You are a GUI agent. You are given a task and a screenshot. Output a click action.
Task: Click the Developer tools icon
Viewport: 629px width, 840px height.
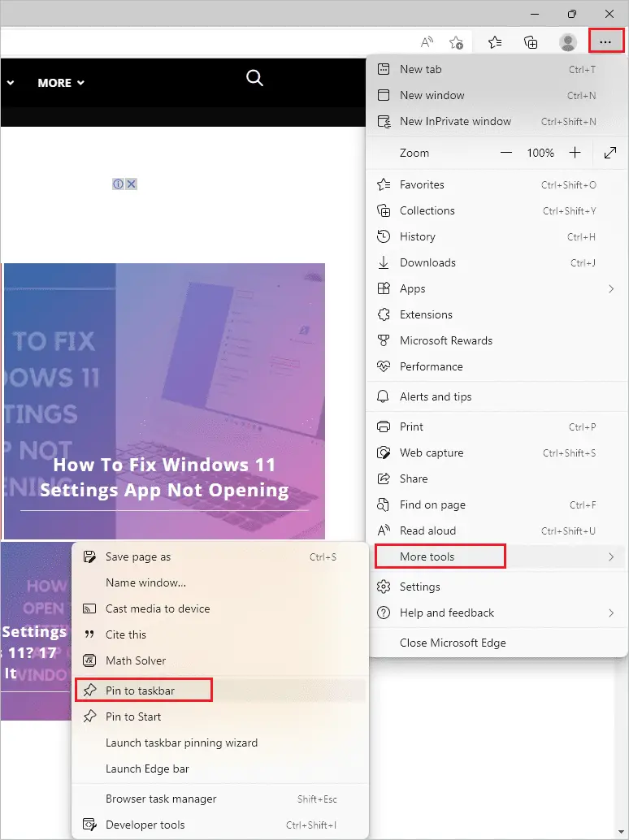pos(89,825)
